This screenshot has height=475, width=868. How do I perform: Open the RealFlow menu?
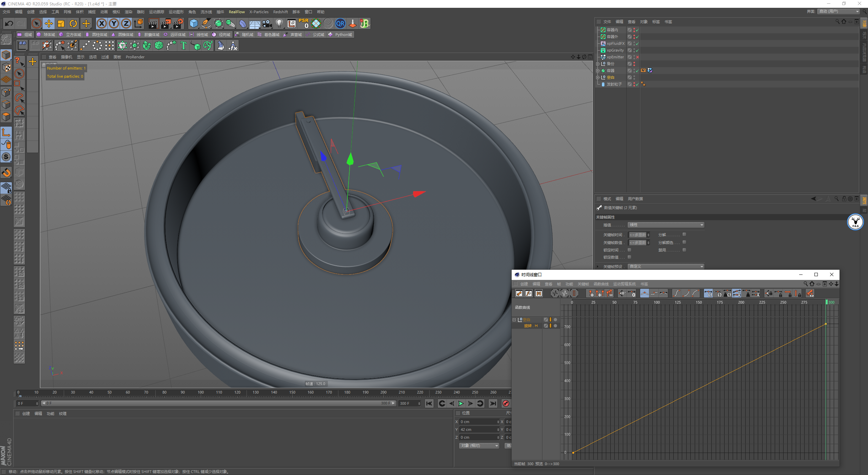[237, 12]
